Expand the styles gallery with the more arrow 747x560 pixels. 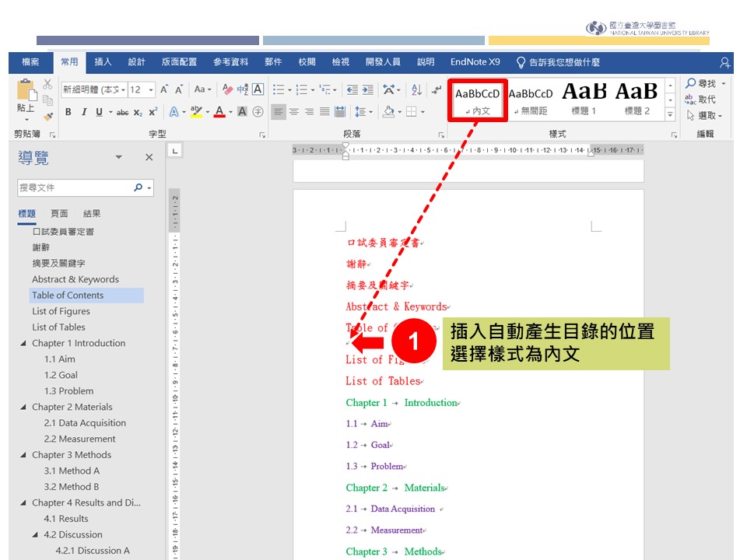(670, 114)
